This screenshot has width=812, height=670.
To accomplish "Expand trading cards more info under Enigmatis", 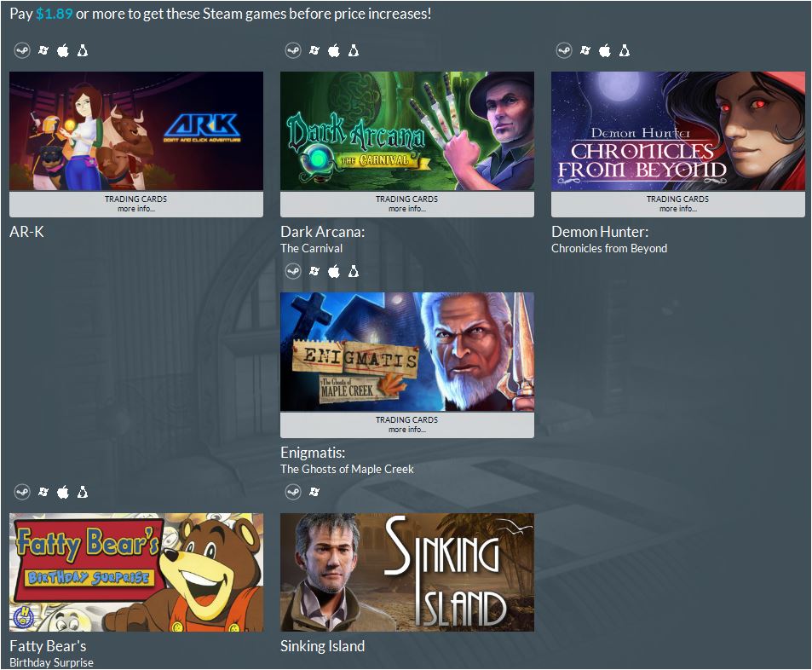I will pos(407,425).
